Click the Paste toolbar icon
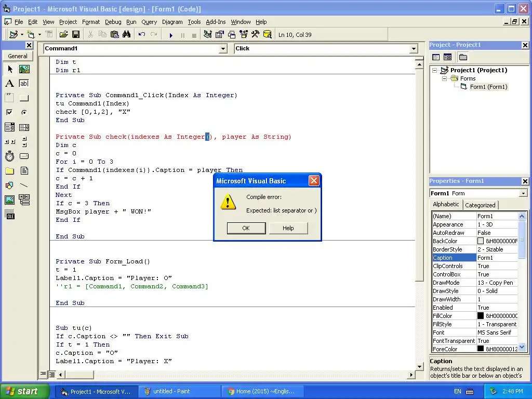The height and width of the screenshot is (399, 532). (x=115, y=35)
